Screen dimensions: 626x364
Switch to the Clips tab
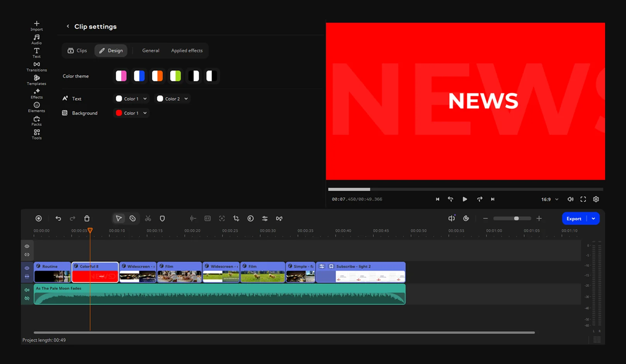tap(77, 50)
